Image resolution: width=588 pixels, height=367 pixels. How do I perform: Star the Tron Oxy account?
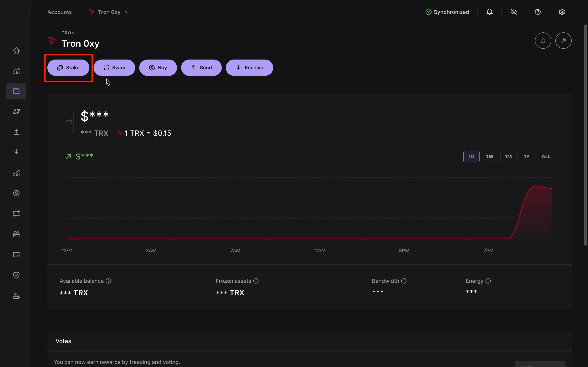pos(543,41)
